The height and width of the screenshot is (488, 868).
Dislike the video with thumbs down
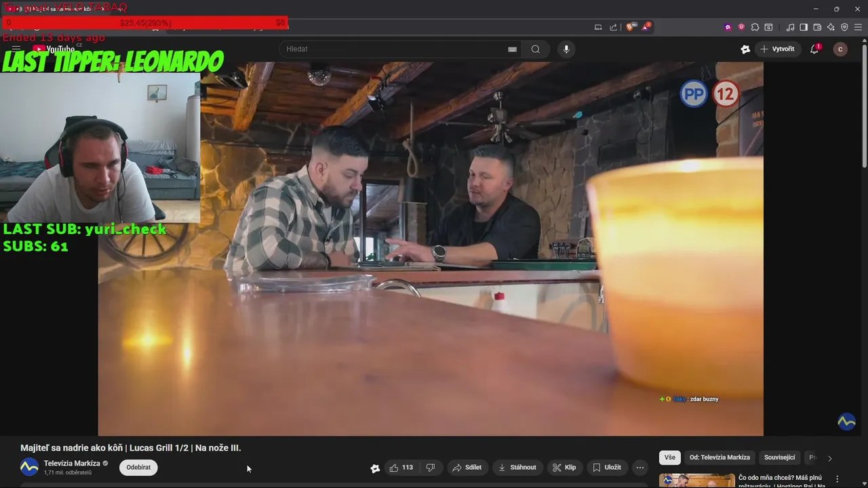click(430, 468)
